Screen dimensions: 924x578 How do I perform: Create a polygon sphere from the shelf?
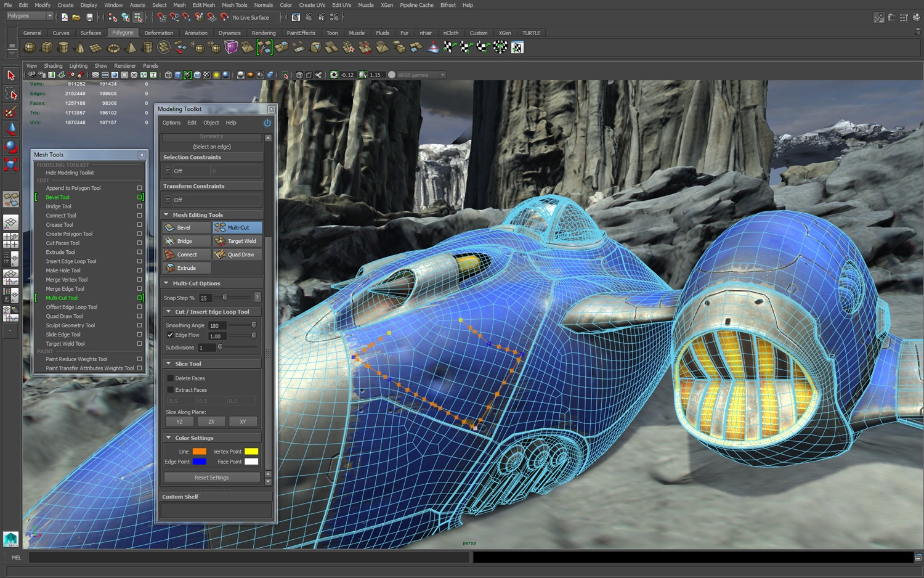tap(30, 47)
